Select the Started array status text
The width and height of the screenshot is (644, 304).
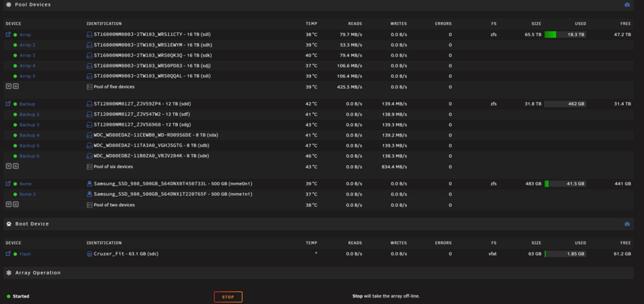[21, 296]
